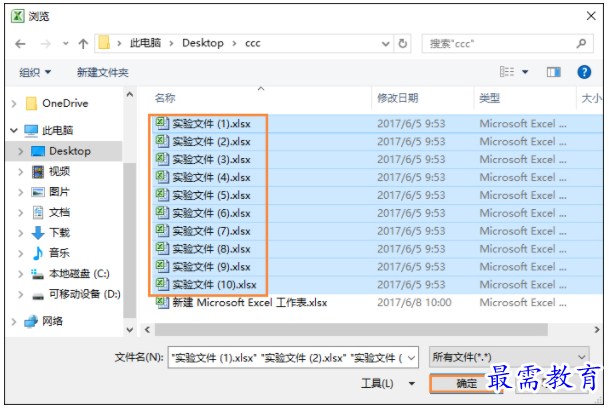Open the recent locations dropdown arrow
Image resolution: width=609 pixels, height=409 pixels.
(x=66, y=44)
